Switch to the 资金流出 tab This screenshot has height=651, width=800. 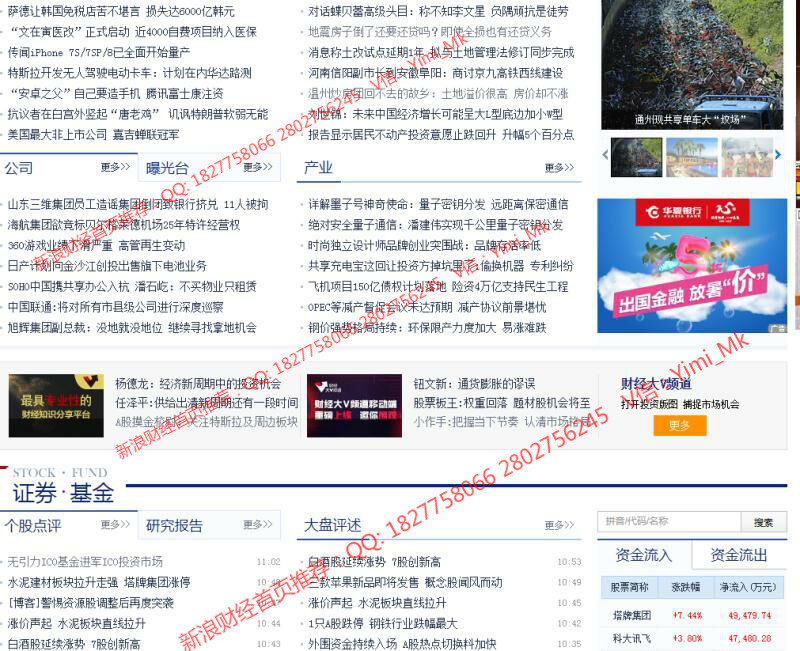coord(739,555)
